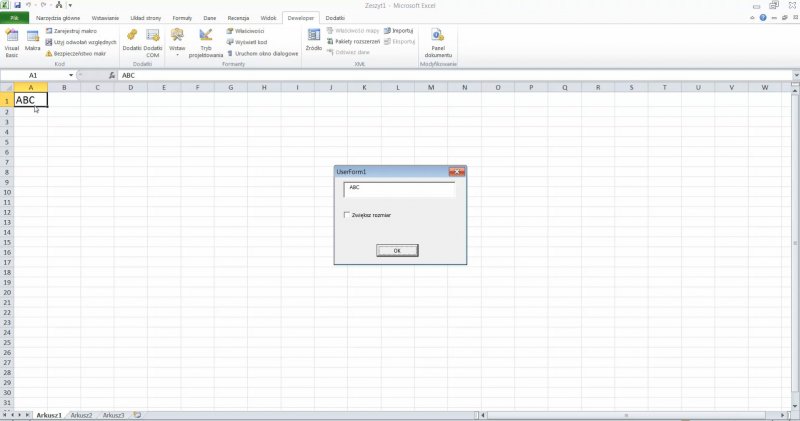
Task: Open Bezpieczeństwo makr settings
Action: click(75, 53)
